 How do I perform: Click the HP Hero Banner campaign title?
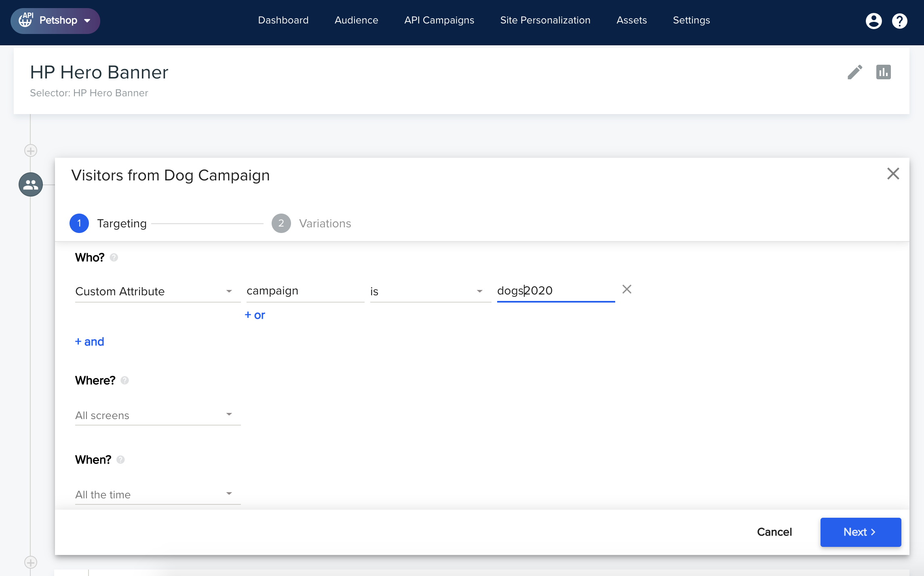[99, 72]
